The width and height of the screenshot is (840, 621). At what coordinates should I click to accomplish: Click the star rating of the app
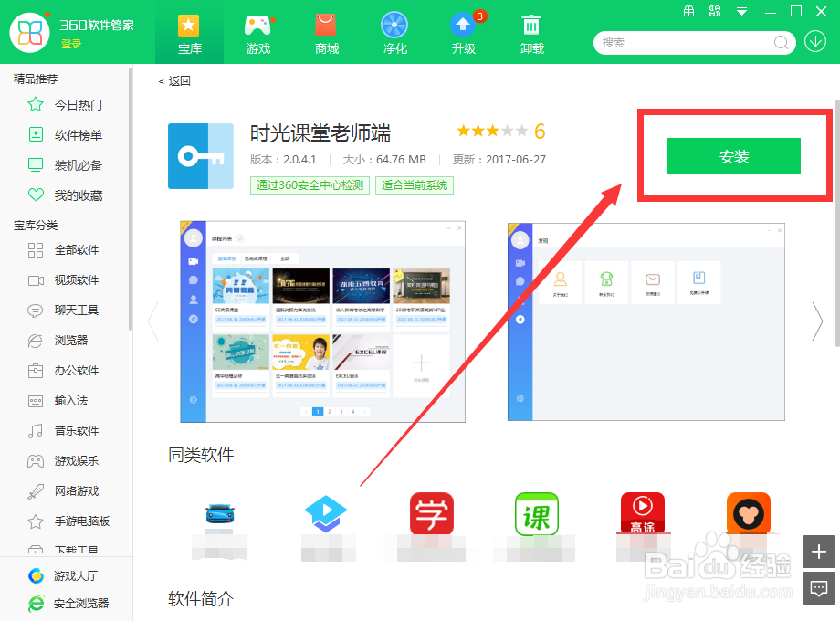coord(492,131)
